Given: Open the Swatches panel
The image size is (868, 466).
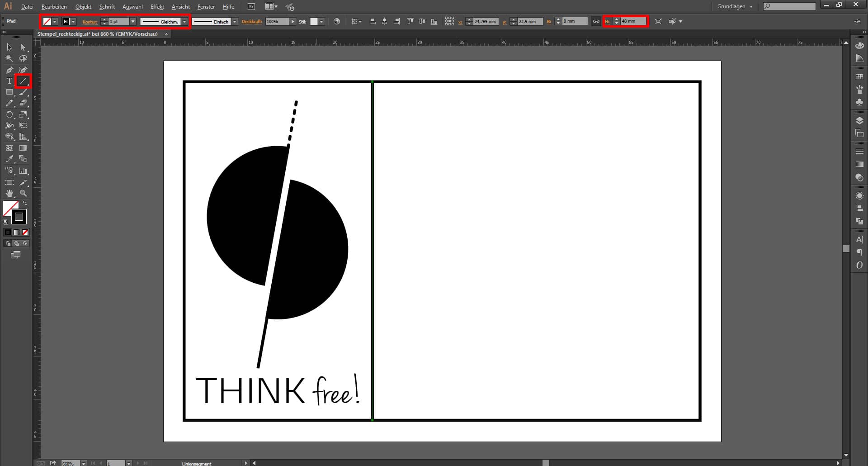Looking at the screenshot, I should (x=859, y=77).
